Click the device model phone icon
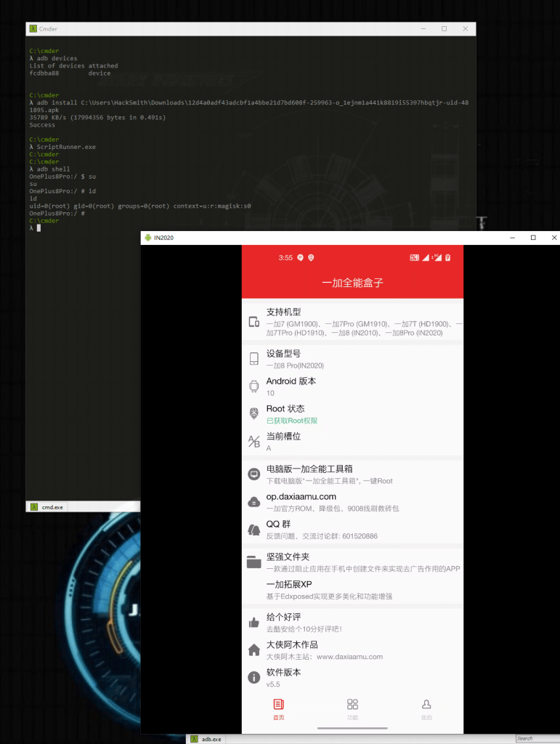560x744 pixels. pyautogui.click(x=254, y=359)
